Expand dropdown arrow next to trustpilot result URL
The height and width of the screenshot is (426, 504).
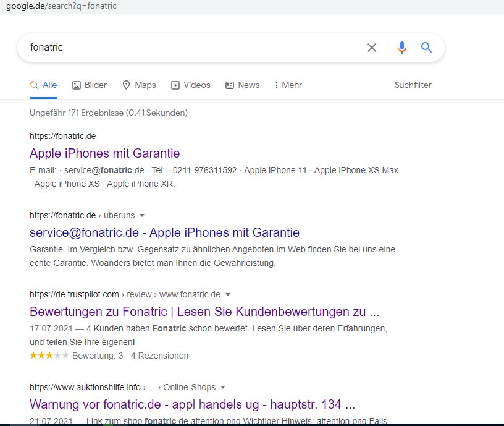coord(228,294)
